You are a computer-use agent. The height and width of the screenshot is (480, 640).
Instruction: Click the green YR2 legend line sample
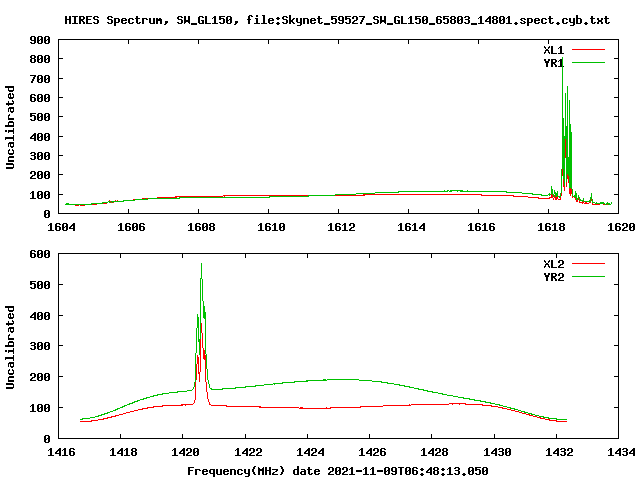pyautogui.click(x=588, y=277)
